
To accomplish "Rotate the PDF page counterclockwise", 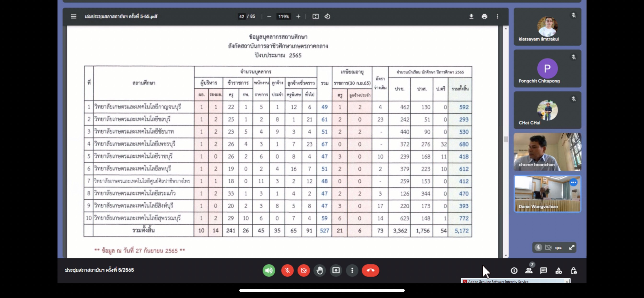I will (x=327, y=17).
